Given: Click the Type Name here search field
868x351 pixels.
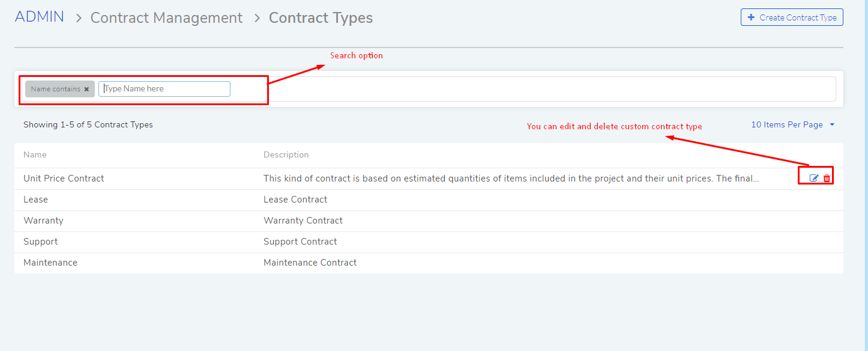Looking at the screenshot, I should tap(164, 89).
